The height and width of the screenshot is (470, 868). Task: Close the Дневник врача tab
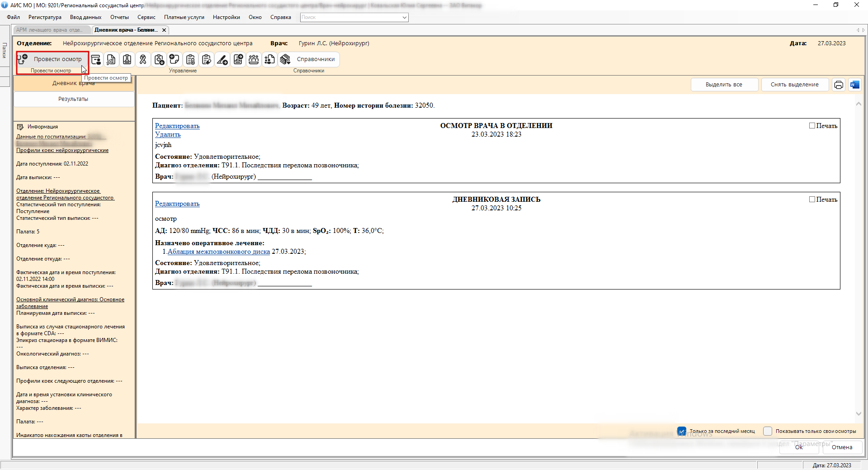tap(164, 30)
